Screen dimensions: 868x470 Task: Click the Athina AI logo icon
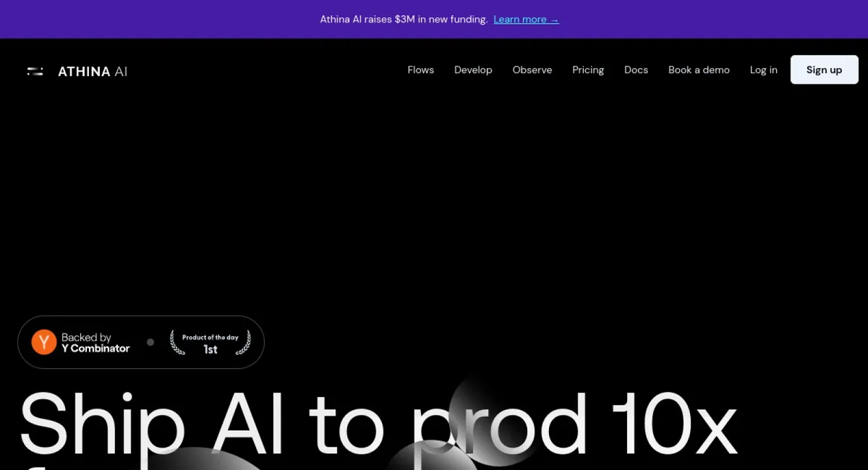pos(35,71)
